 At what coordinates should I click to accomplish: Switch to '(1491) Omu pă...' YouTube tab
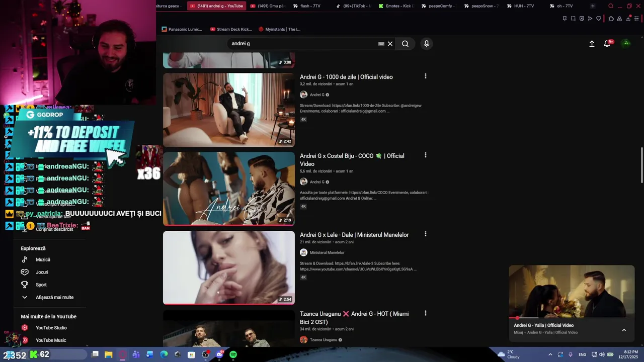pyautogui.click(x=267, y=6)
